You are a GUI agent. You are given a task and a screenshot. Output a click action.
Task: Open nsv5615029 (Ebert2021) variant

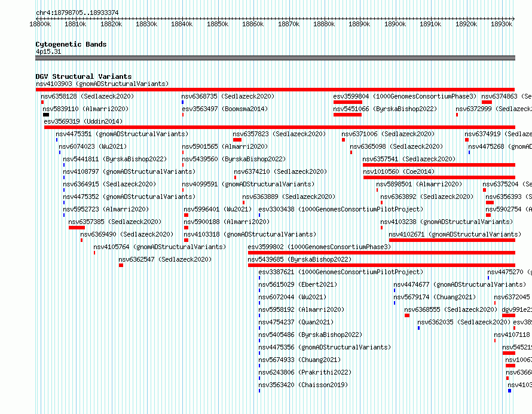[298, 284]
